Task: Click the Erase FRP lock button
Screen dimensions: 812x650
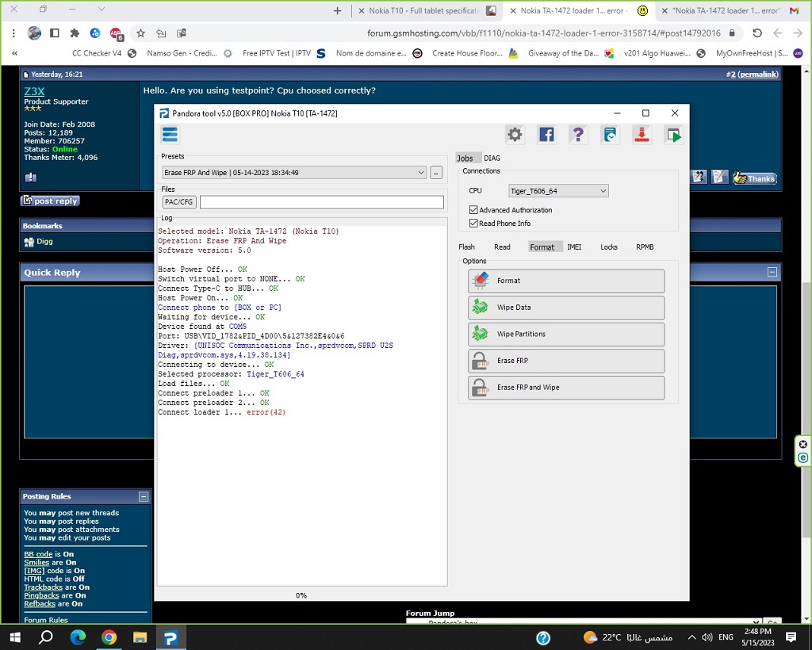Action: click(565, 361)
